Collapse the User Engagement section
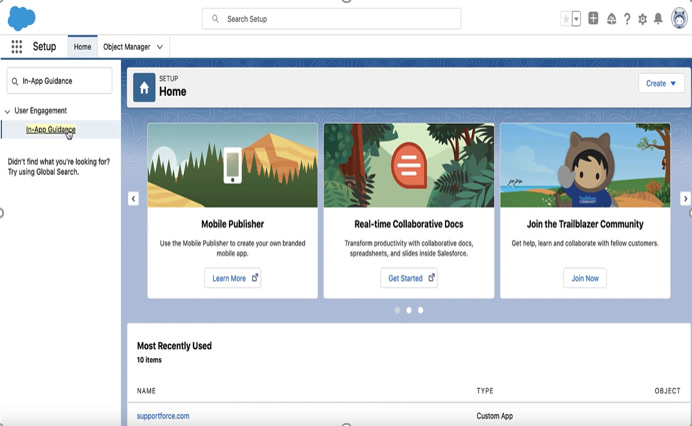692x426 pixels. 8,111
